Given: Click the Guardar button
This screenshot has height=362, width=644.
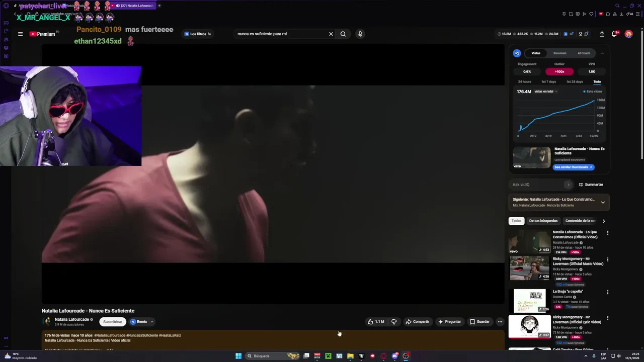Looking at the screenshot, I should (x=479, y=322).
